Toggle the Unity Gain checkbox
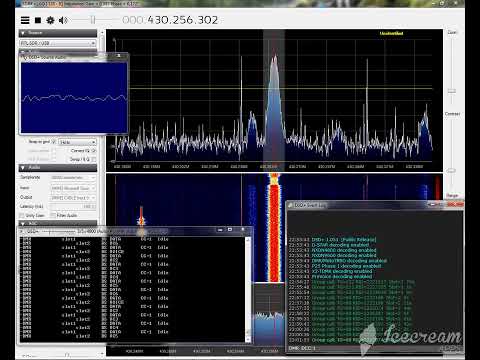 pyautogui.click(x=22, y=216)
